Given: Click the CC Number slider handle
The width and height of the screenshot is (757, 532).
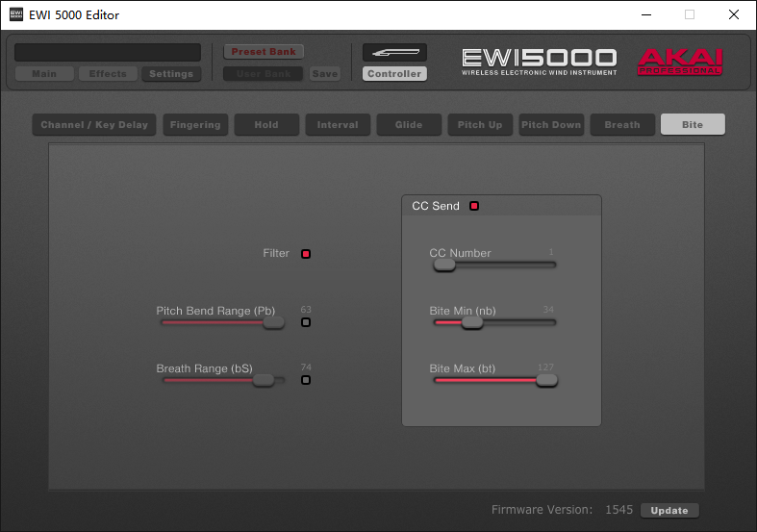Looking at the screenshot, I should (443, 265).
